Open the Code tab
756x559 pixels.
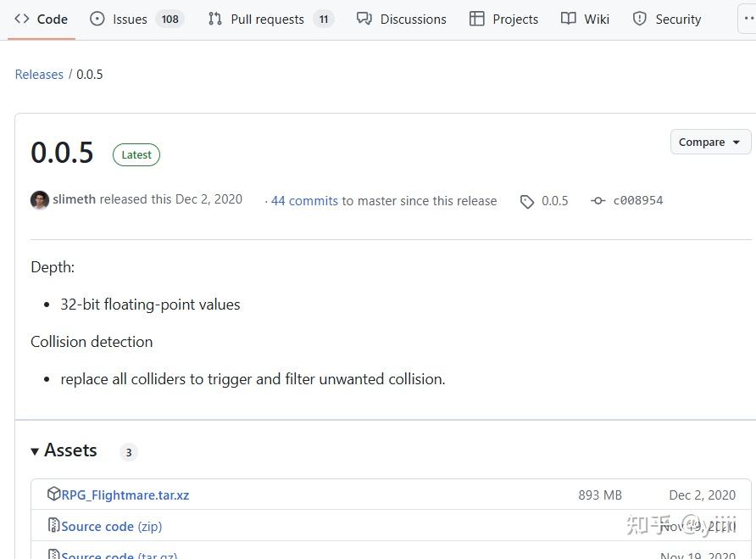pos(42,19)
